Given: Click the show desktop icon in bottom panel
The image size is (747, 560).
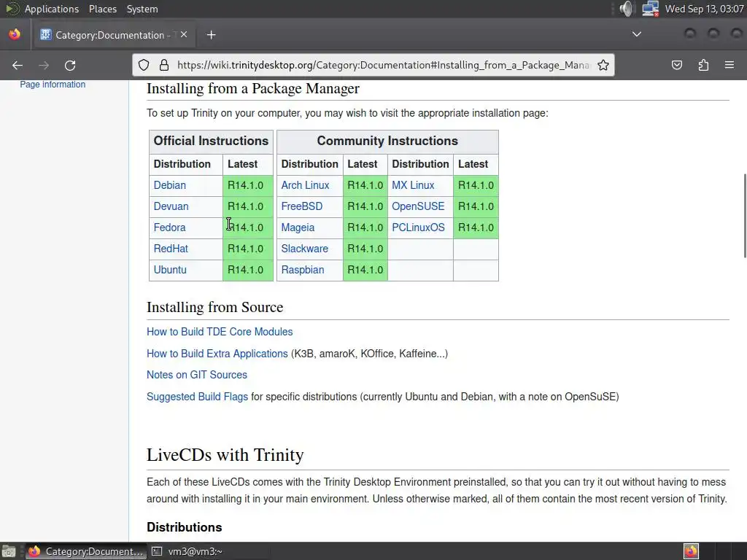Looking at the screenshot, I should 9,551.
